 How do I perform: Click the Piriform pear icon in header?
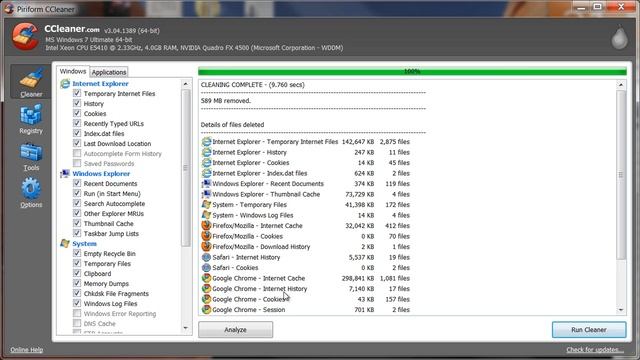click(619, 38)
